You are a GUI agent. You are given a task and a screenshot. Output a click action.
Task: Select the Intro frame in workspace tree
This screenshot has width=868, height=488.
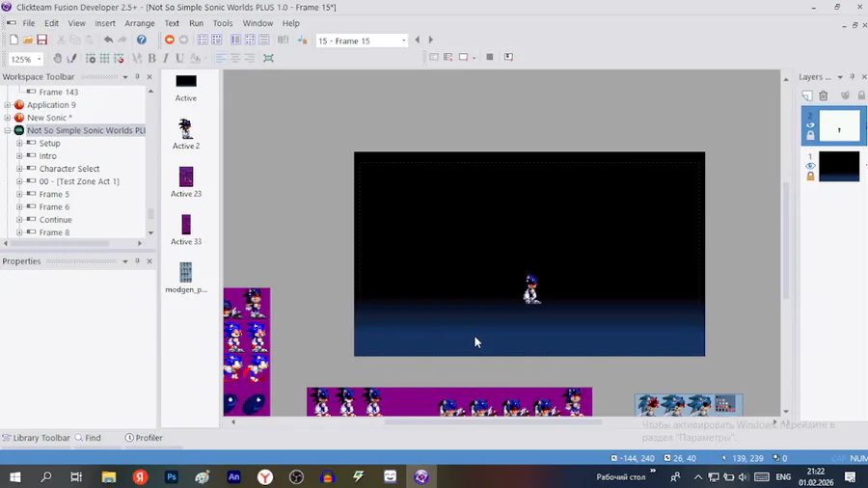[x=47, y=156]
